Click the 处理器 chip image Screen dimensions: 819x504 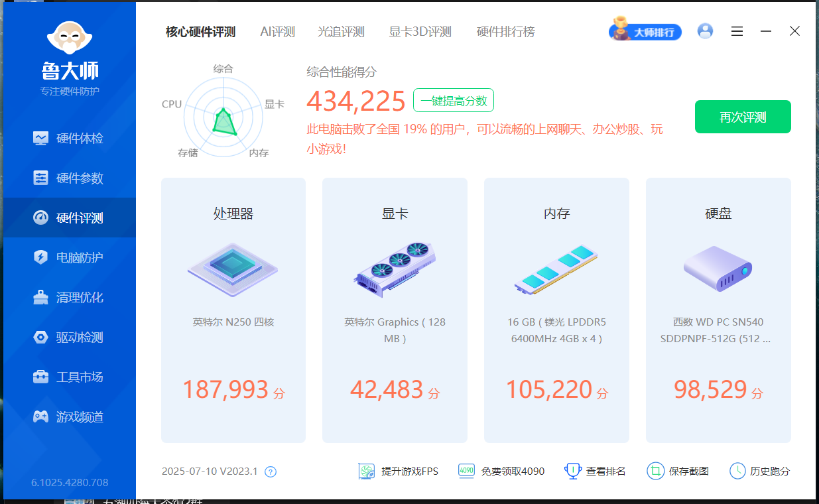pos(233,270)
